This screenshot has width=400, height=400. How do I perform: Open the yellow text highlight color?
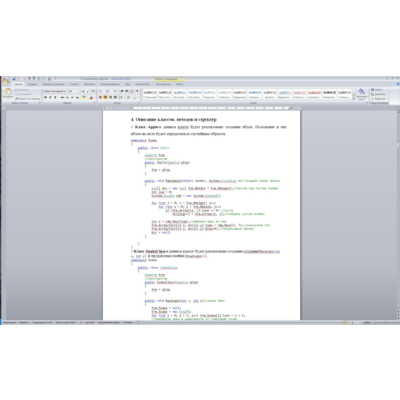85,97
